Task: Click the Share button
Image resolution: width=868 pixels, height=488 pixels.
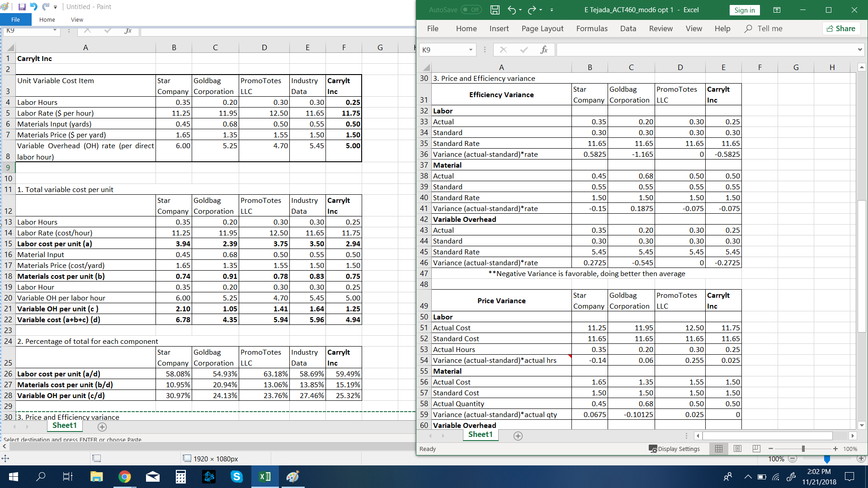Action: [x=841, y=28]
